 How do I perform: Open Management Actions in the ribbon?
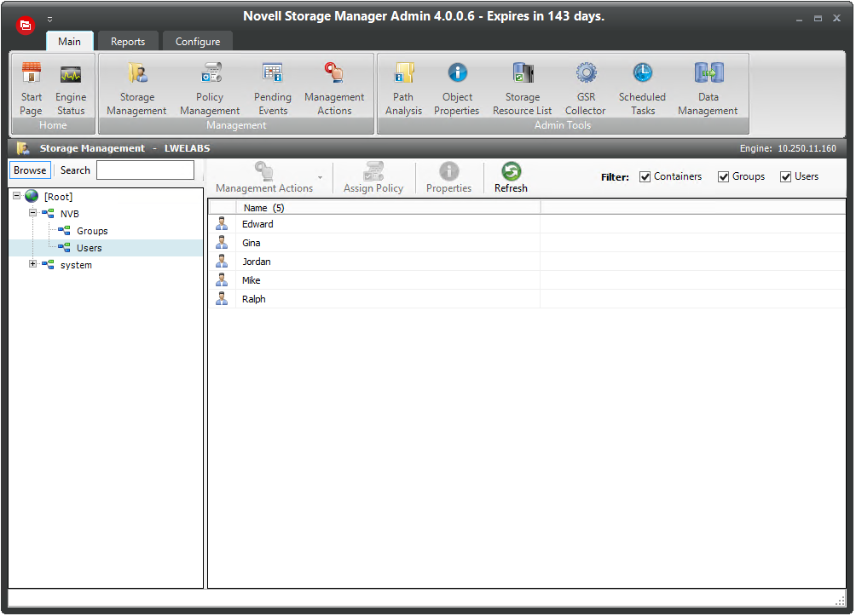click(x=334, y=88)
